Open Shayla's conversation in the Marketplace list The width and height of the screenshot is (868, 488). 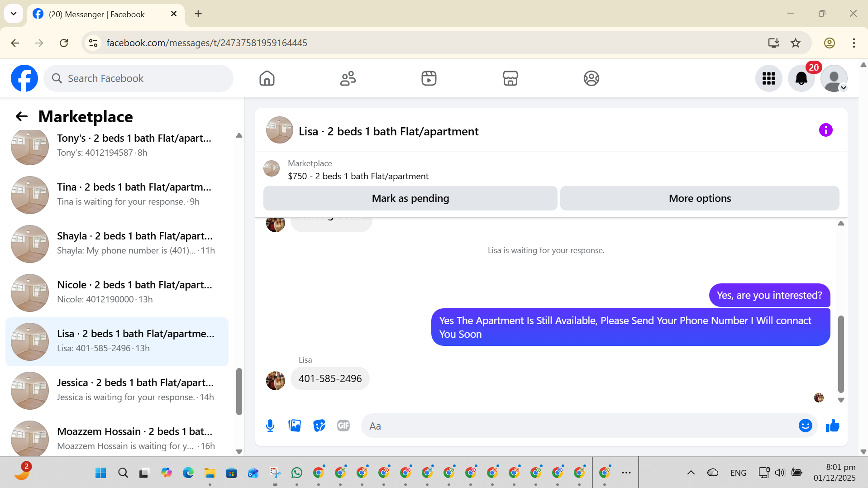click(x=117, y=244)
